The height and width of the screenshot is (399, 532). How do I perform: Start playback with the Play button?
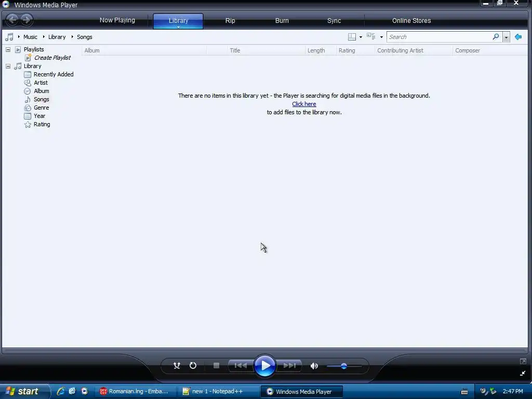(x=264, y=365)
